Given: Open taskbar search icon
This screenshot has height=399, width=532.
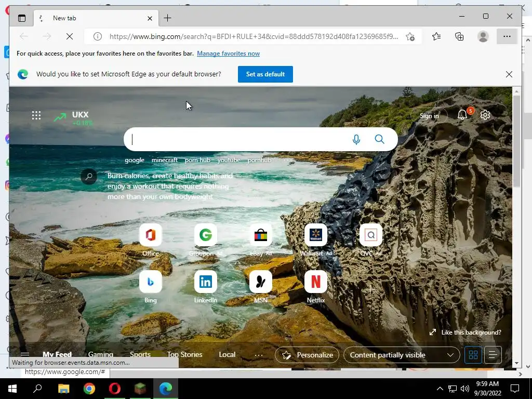Looking at the screenshot, I should (x=37, y=389).
